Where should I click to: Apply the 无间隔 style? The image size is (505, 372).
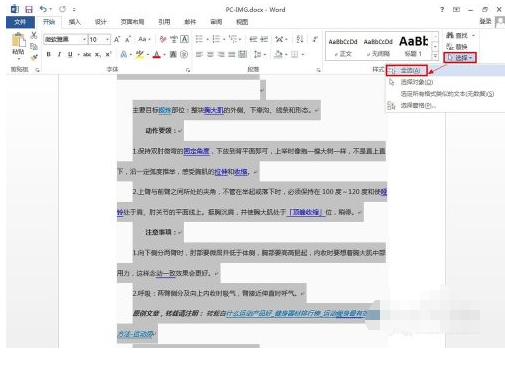click(x=378, y=47)
